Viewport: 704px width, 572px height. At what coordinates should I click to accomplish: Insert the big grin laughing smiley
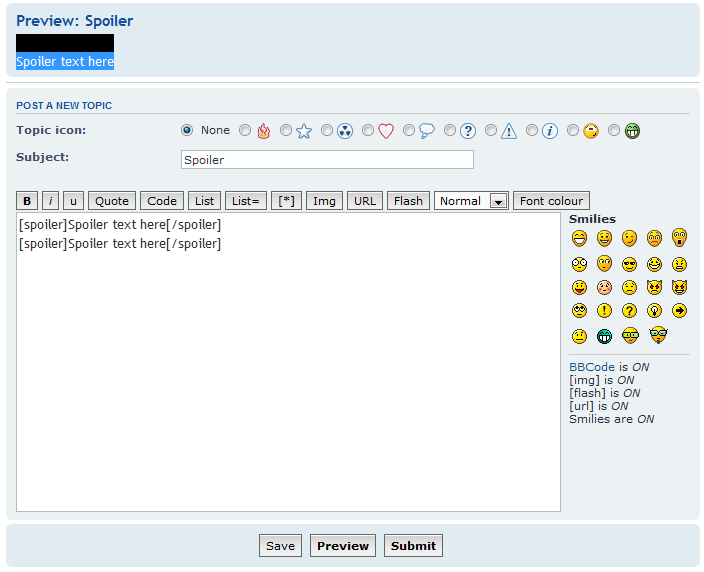[x=579, y=238]
